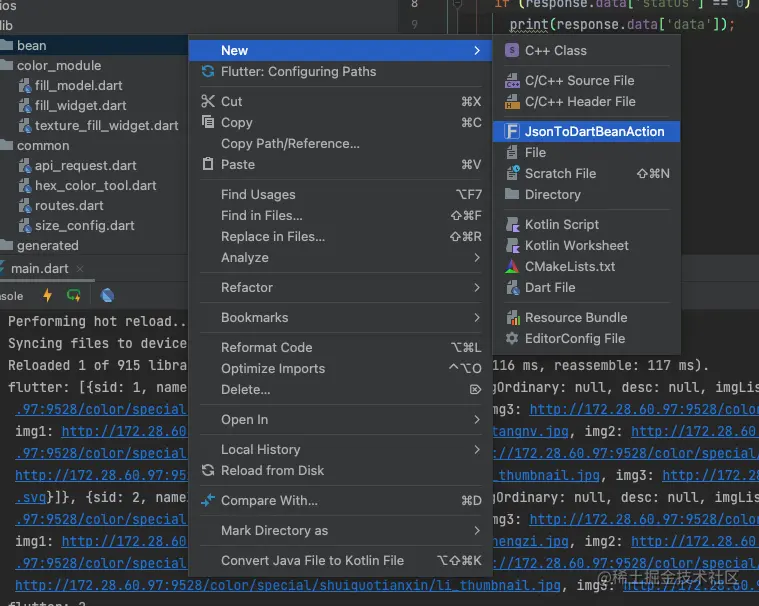The image size is (759, 606).
Task: Click the Resource Bundle icon
Action: pos(512,317)
